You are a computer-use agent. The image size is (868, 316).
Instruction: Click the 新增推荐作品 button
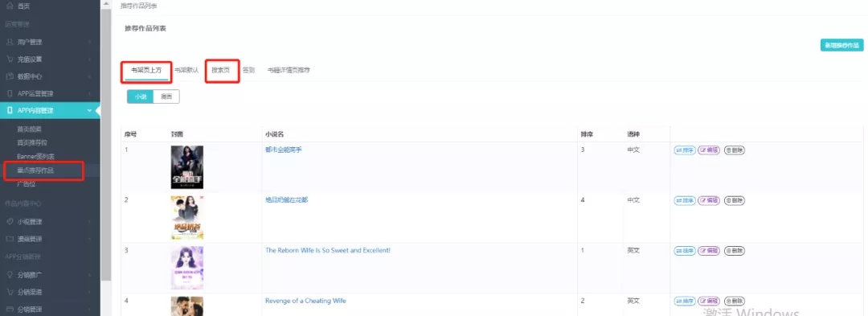click(841, 46)
